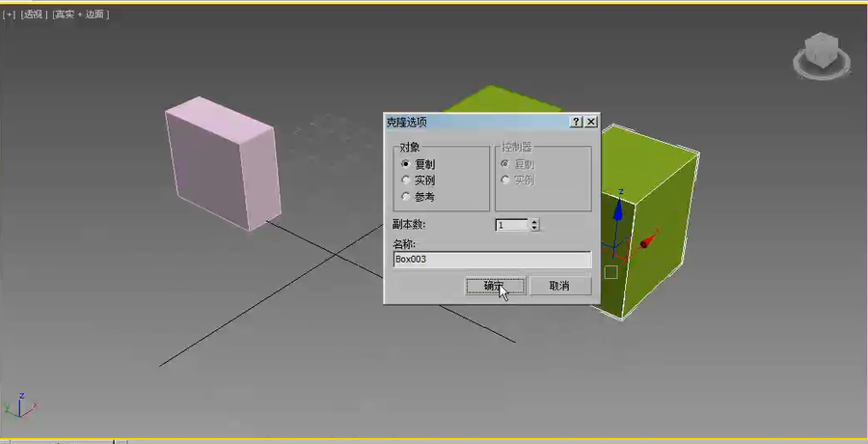
Task: Click the red X axis gizmo arrow
Action: click(648, 241)
